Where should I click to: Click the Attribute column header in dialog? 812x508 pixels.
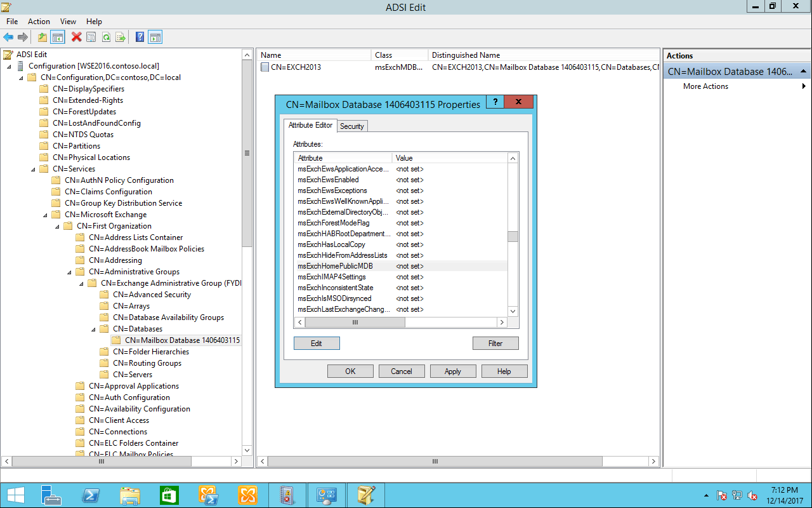pos(343,158)
